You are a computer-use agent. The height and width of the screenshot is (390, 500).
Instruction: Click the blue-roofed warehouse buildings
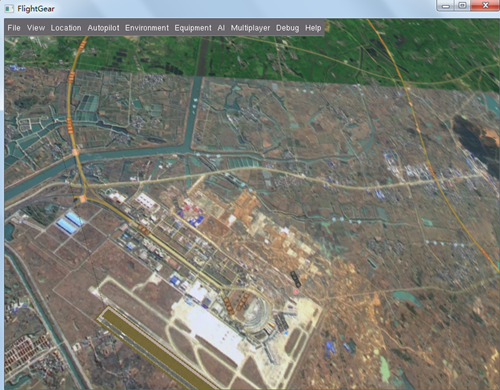69,222
